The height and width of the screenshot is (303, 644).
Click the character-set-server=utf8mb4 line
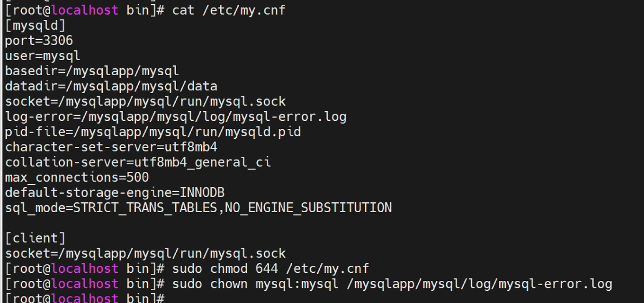111,147
